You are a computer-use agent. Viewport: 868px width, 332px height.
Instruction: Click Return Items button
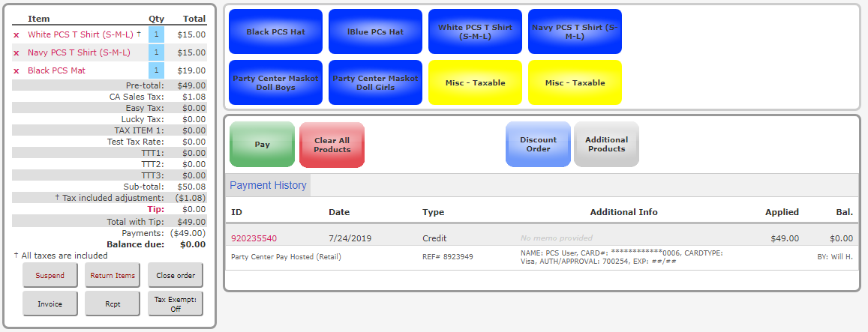pyautogui.click(x=113, y=275)
